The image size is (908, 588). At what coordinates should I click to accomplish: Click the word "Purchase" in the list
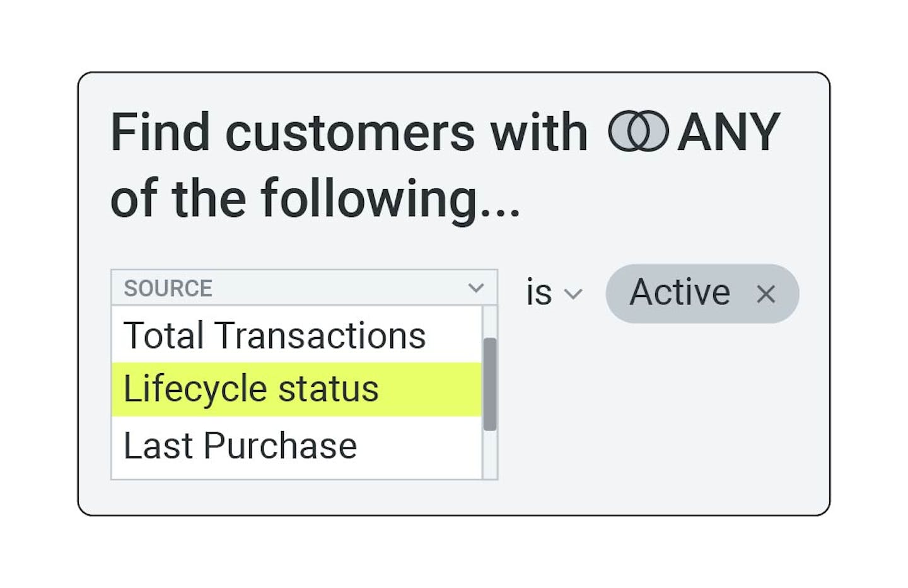(280, 446)
